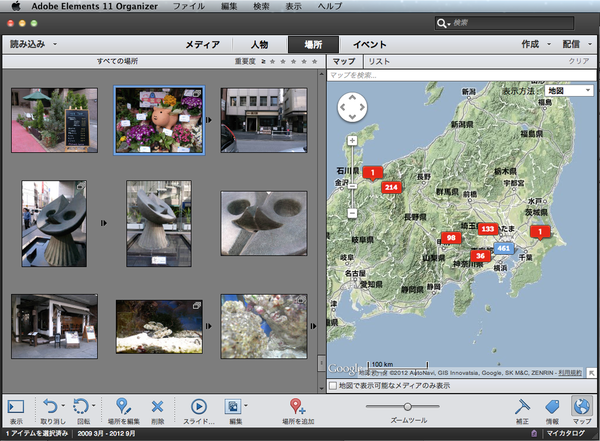Click the blue 461 map cluster marker
The width and height of the screenshot is (600, 441).
pos(503,248)
